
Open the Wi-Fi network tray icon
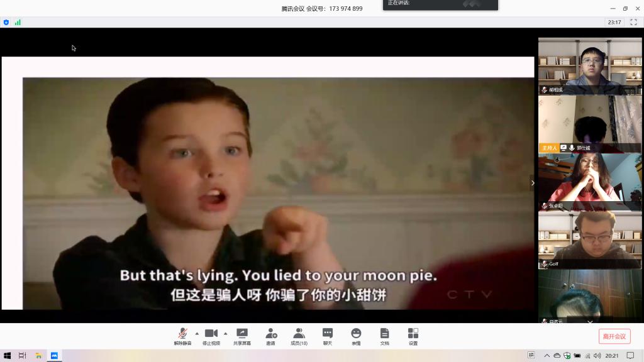[x=588, y=356]
